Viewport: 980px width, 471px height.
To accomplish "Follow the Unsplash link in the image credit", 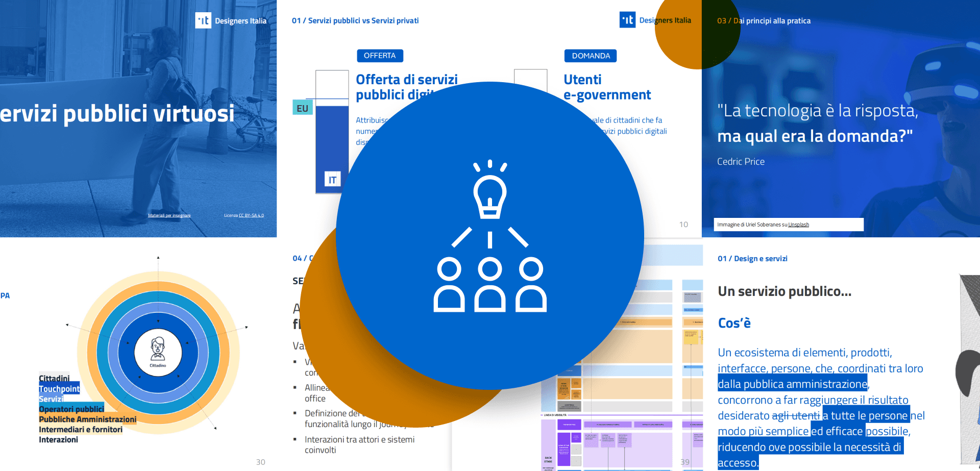I will (798, 225).
